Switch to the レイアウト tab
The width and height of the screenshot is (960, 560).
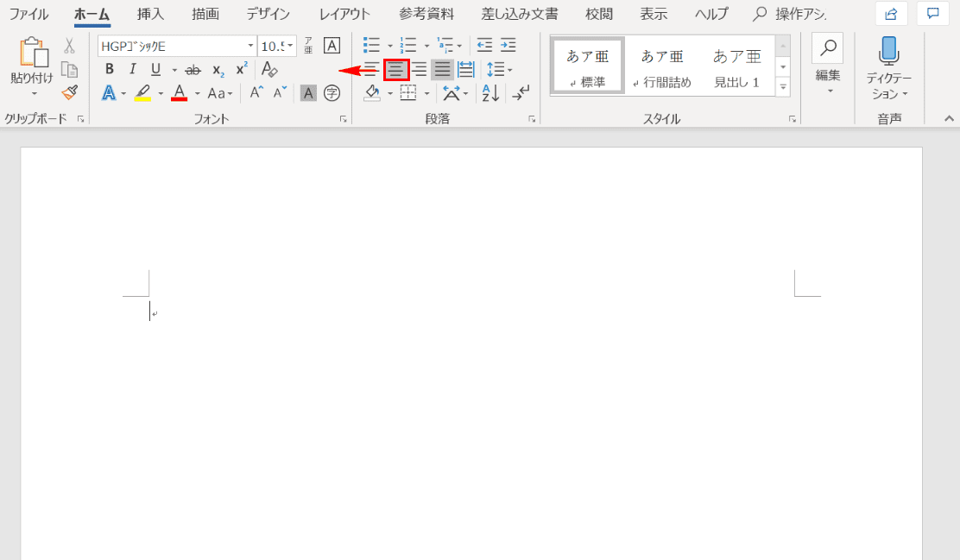[344, 14]
